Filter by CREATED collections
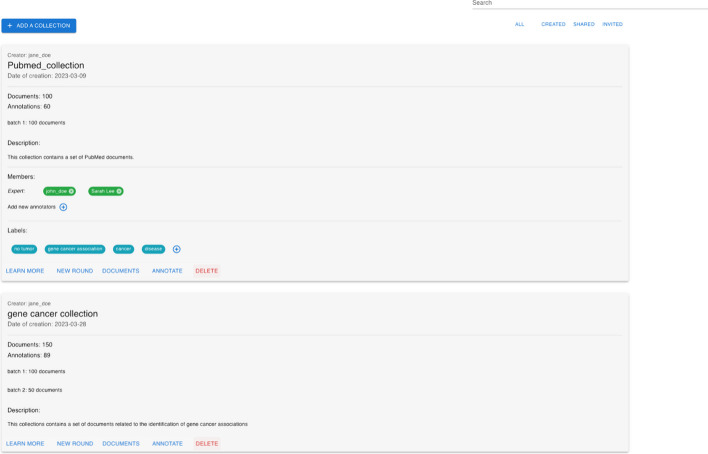Screen dimensions: 708x454 pyautogui.click(x=553, y=24)
